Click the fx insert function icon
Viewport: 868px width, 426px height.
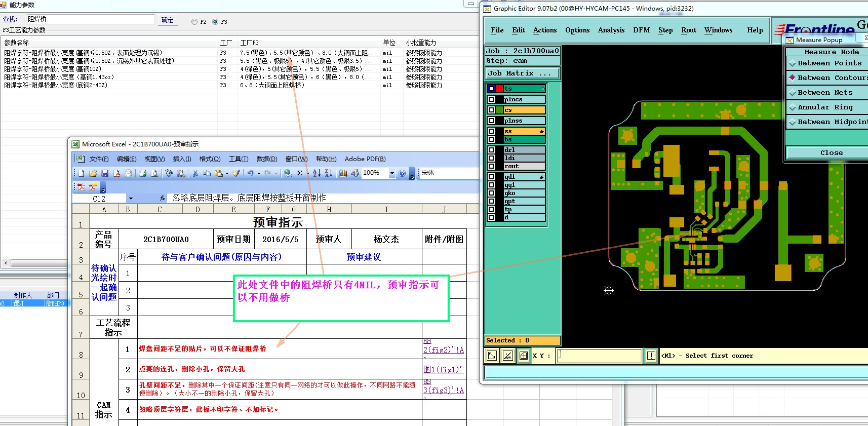[x=163, y=199]
